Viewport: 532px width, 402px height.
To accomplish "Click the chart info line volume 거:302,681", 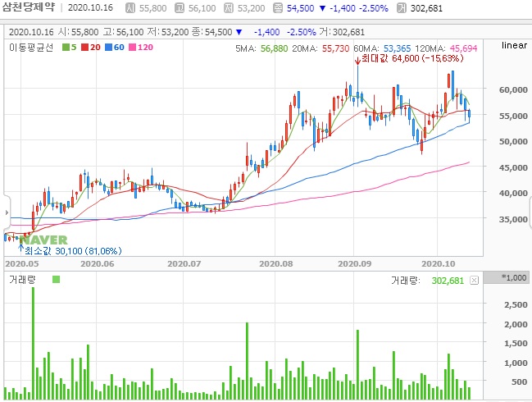I will pos(342,32).
